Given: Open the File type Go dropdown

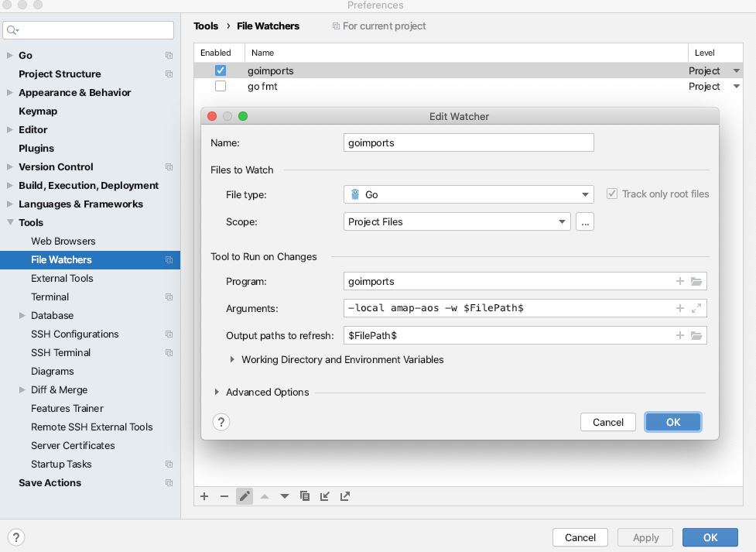Looking at the screenshot, I should pos(468,194).
